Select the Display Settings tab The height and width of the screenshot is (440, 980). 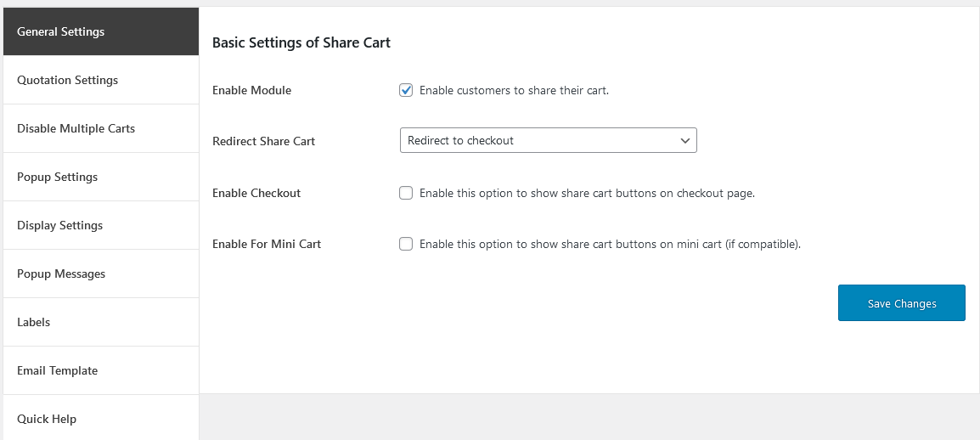(101, 225)
